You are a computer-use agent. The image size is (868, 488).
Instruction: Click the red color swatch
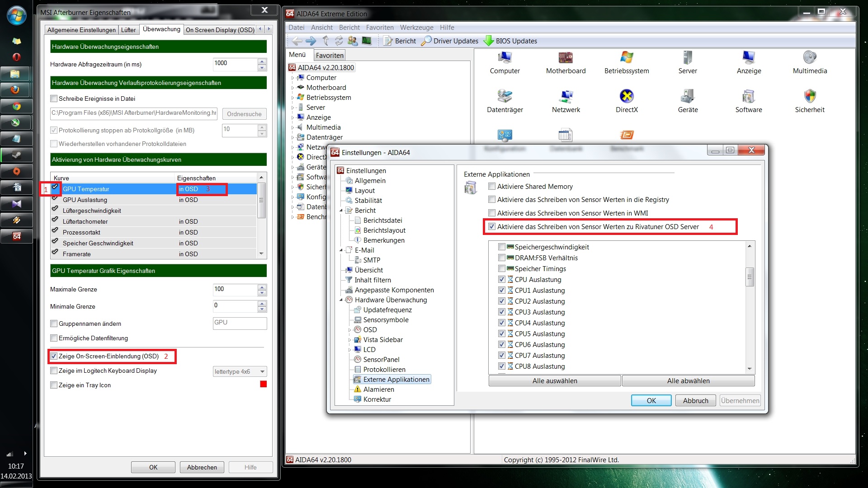(x=263, y=385)
